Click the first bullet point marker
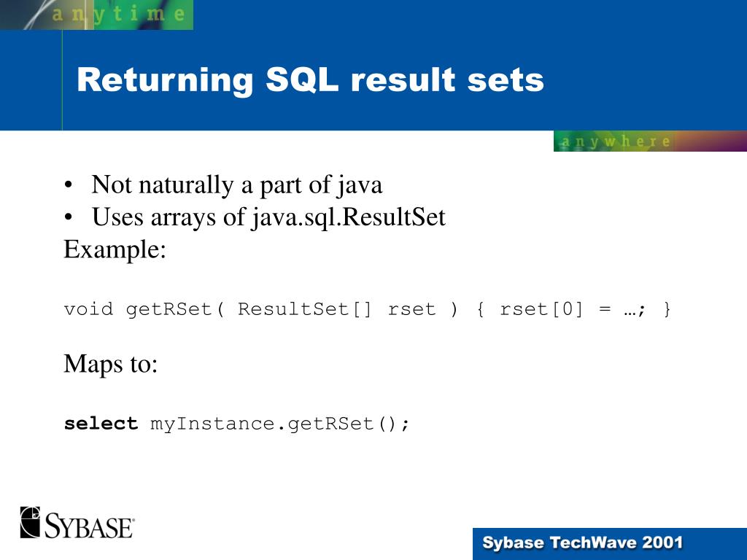The height and width of the screenshot is (560, 747). pos(69,184)
